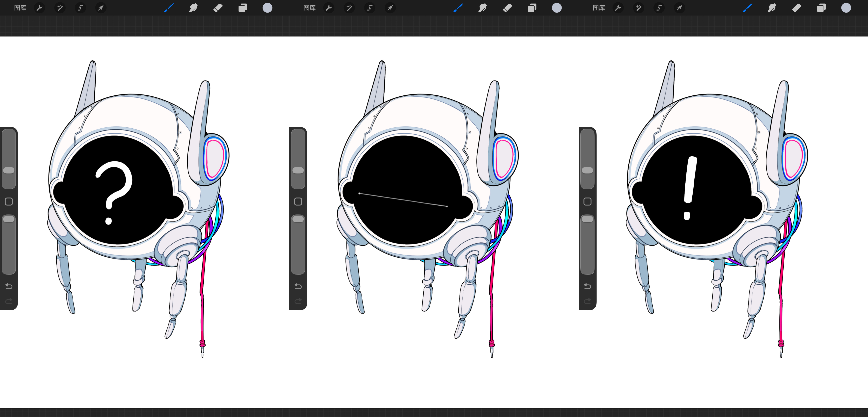The image size is (868, 417).
Task: Click the brush size slider handle in the exclamation-mark canvas sidebar
Action: (588, 170)
